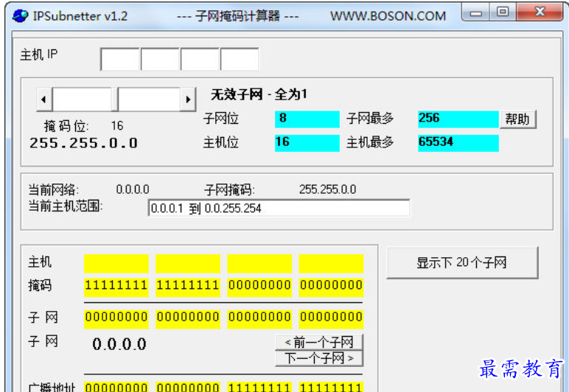Click the mask text 255.255.0.0 under 掩码位
The height and width of the screenshot is (392, 569).
pos(84,143)
